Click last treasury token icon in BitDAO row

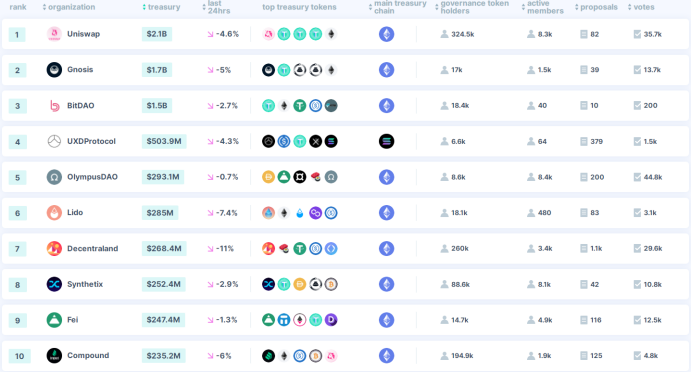coord(331,105)
